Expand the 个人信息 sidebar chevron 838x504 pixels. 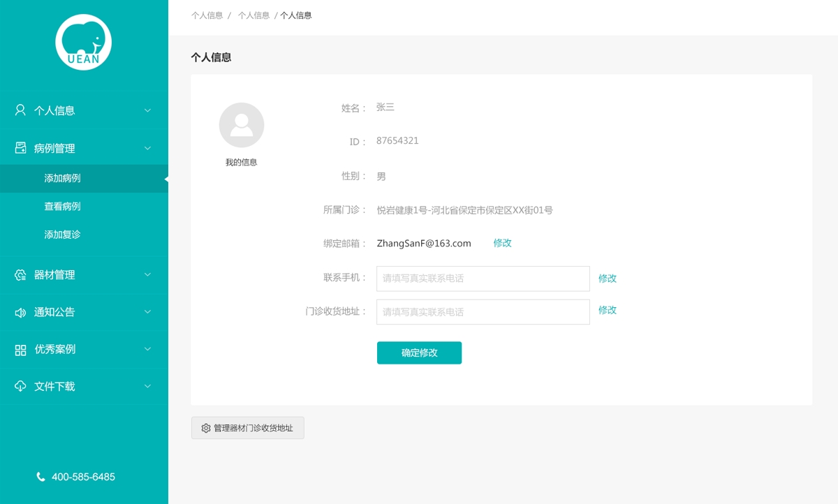[147, 110]
